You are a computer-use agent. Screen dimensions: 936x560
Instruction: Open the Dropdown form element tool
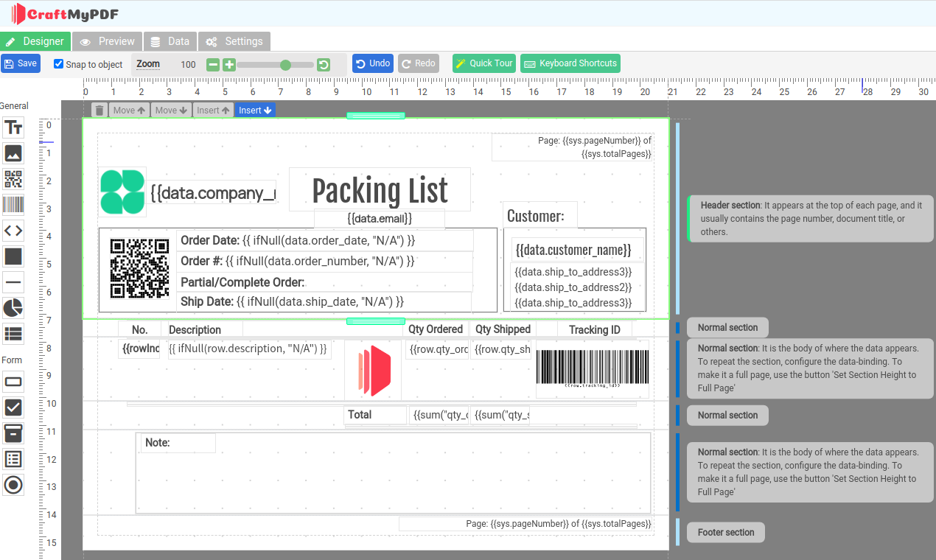tap(13, 433)
